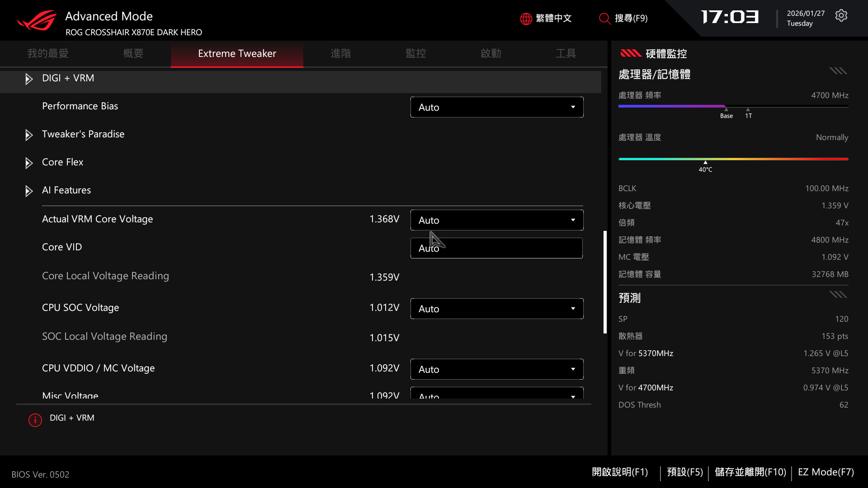Open CPU SOC Voltage dropdown
This screenshot has width=868, height=488.
(x=496, y=309)
